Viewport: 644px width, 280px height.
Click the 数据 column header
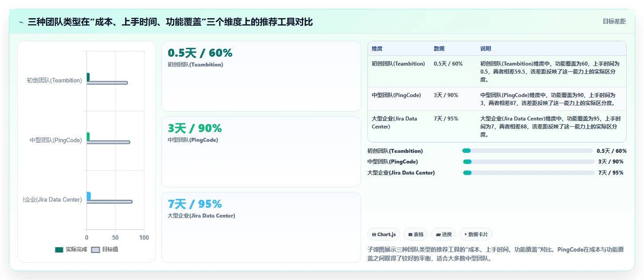439,49
